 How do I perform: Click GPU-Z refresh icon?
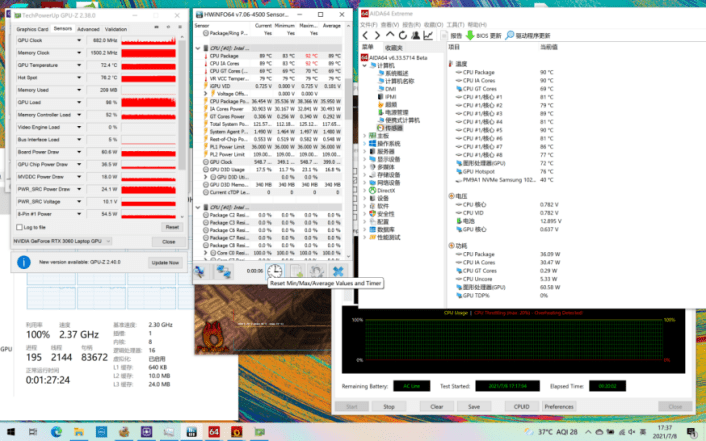[168, 27]
